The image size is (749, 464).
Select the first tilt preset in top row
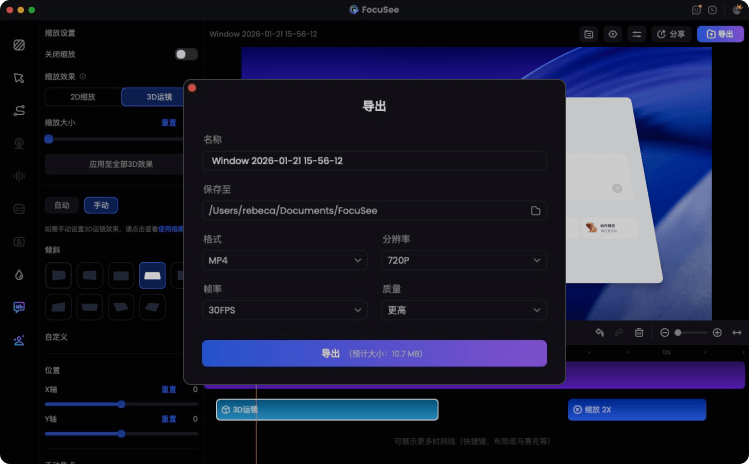point(58,275)
